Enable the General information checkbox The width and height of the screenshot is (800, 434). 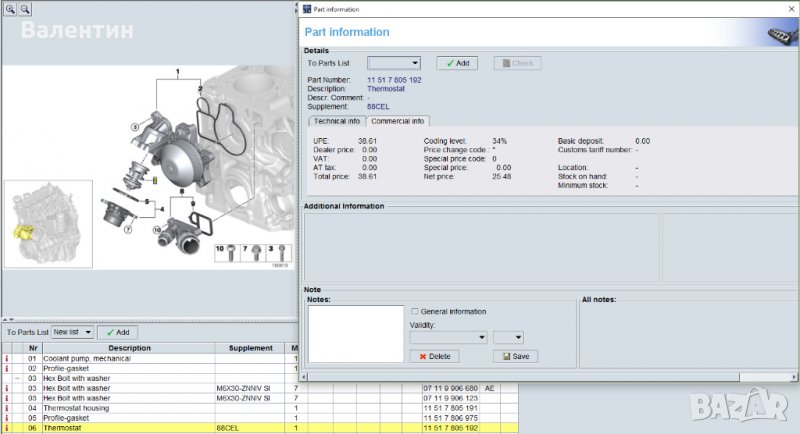416,311
